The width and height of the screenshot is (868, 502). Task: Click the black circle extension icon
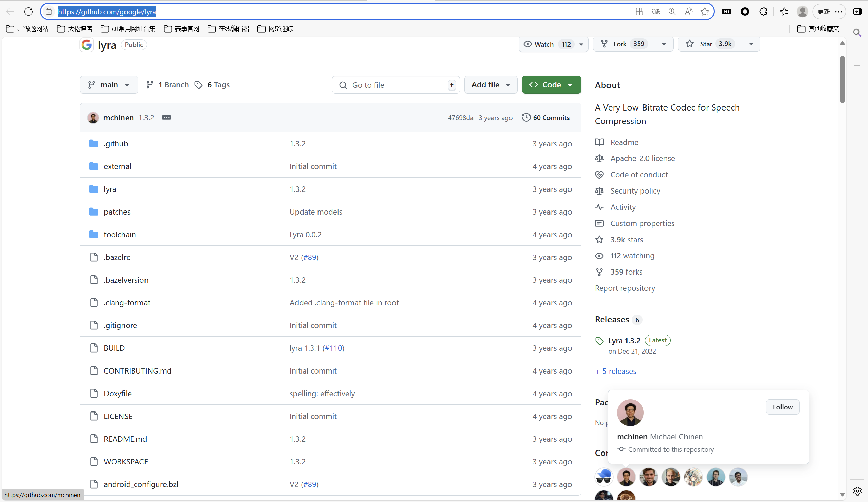745,12
